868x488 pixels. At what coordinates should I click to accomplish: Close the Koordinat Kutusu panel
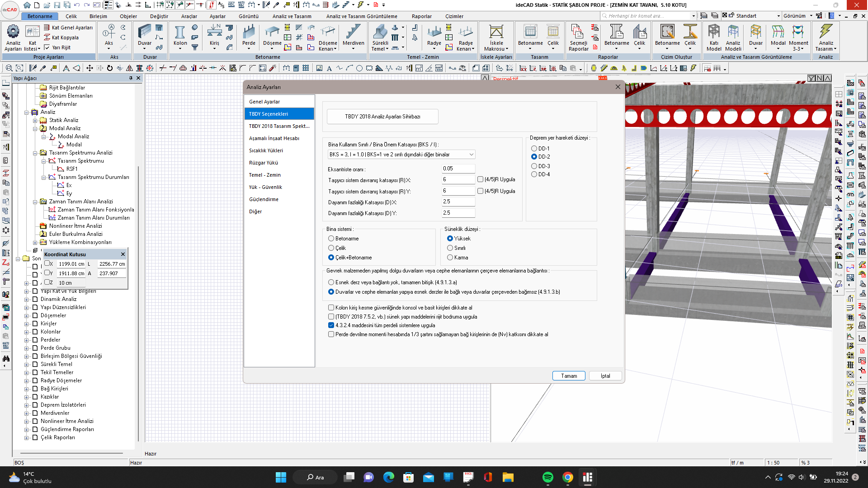[x=123, y=254]
